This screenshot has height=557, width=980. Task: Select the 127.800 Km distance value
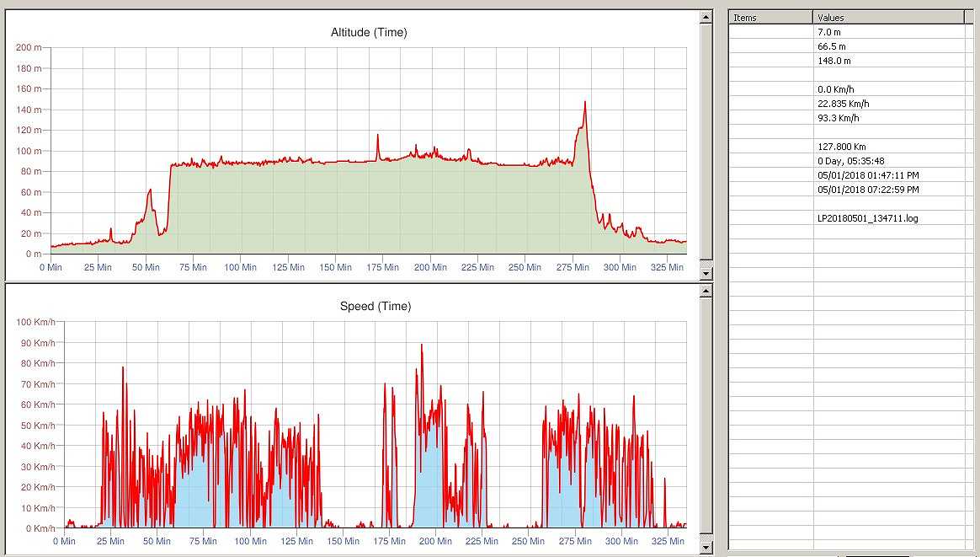pyautogui.click(x=842, y=147)
